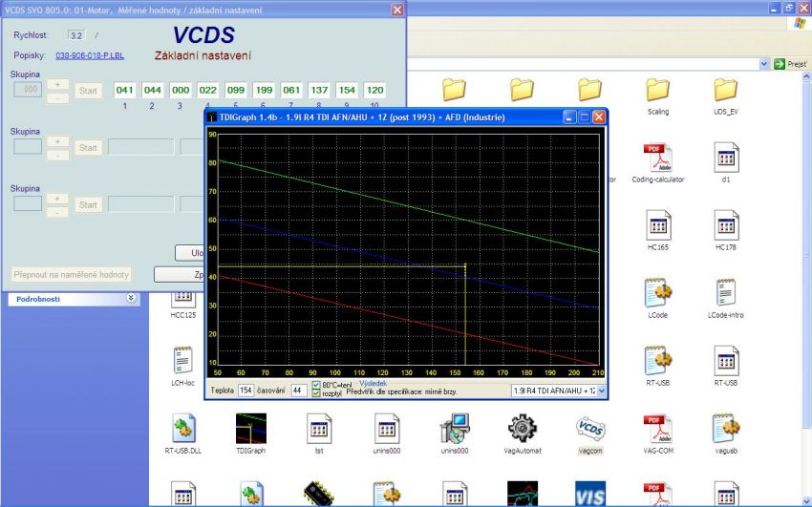This screenshot has height=507, width=812.
Task: Click value box 2 showing 044
Action: (152, 90)
